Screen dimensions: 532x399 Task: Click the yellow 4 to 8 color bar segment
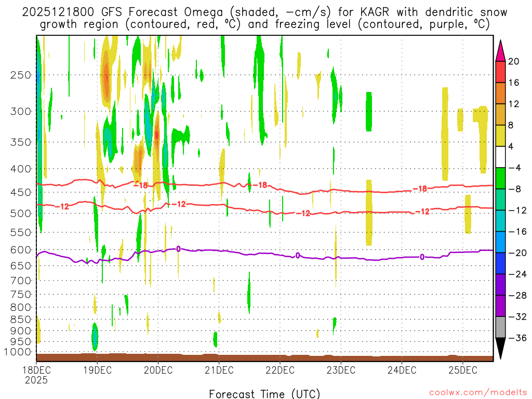coord(500,136)
